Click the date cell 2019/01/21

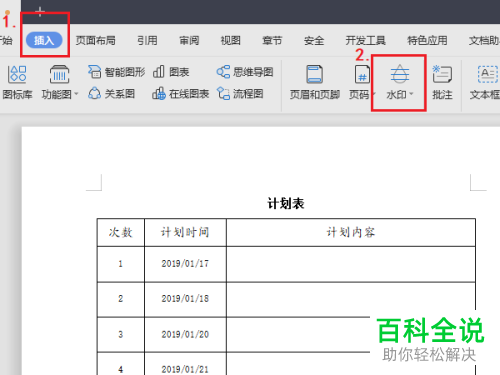tap(185, 364)
